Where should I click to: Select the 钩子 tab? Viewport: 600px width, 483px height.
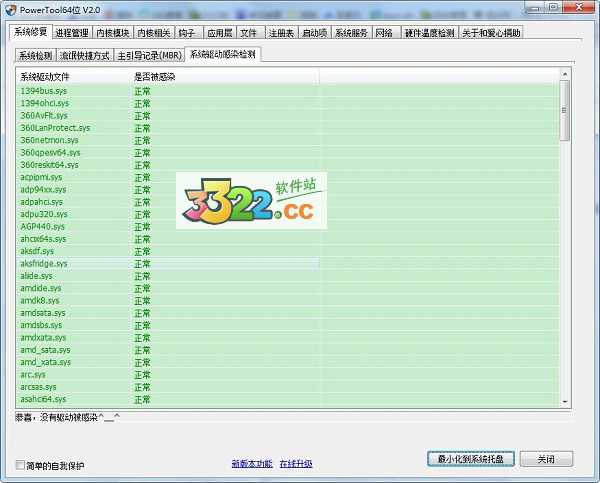point(187,33)
